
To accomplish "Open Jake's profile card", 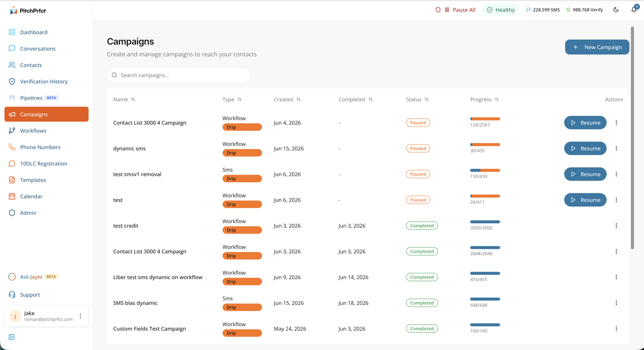I will tap(46, 316).
